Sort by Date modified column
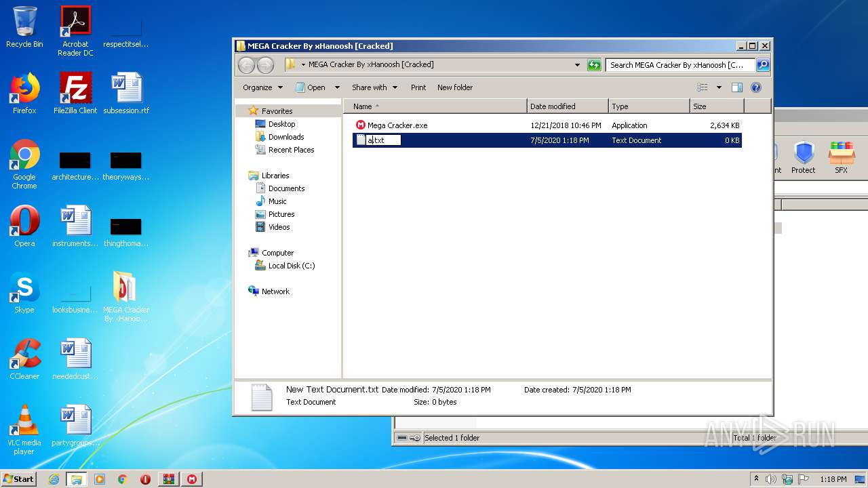The image size is (868, 488). 568,106
